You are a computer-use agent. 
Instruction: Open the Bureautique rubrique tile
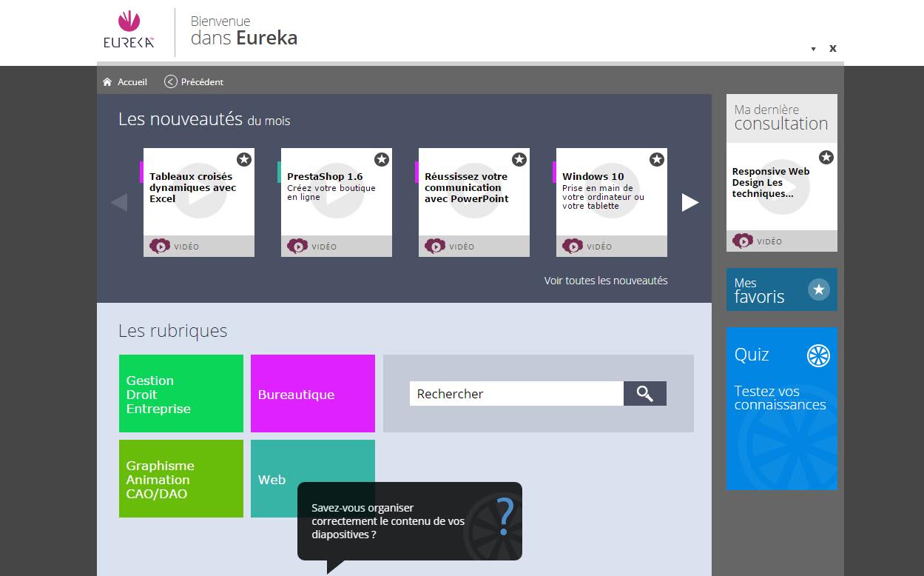click(313, 393)
